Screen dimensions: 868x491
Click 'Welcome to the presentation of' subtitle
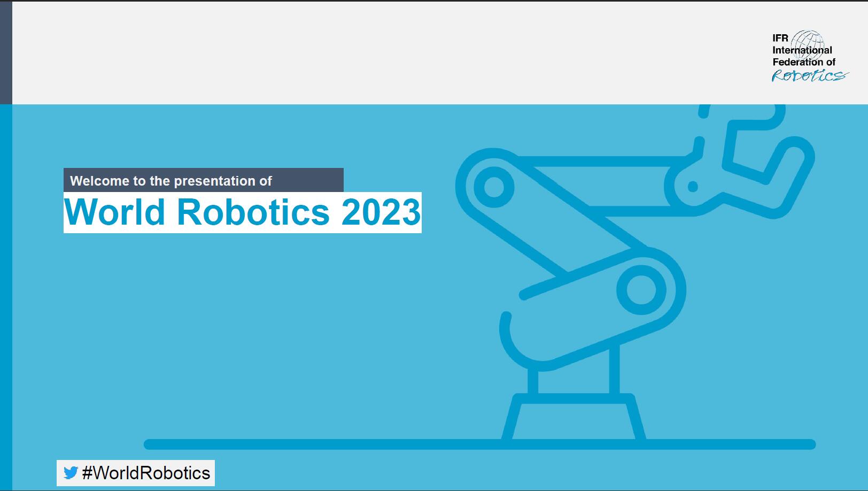coord(171,181)
